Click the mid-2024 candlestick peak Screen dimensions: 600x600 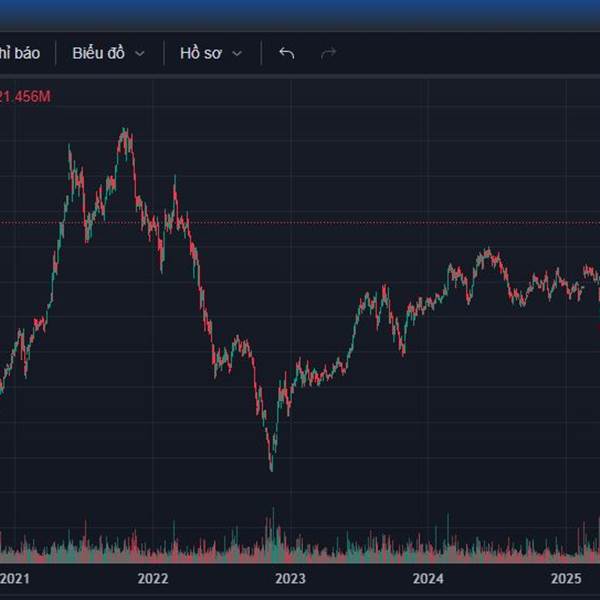pos(488,252)
